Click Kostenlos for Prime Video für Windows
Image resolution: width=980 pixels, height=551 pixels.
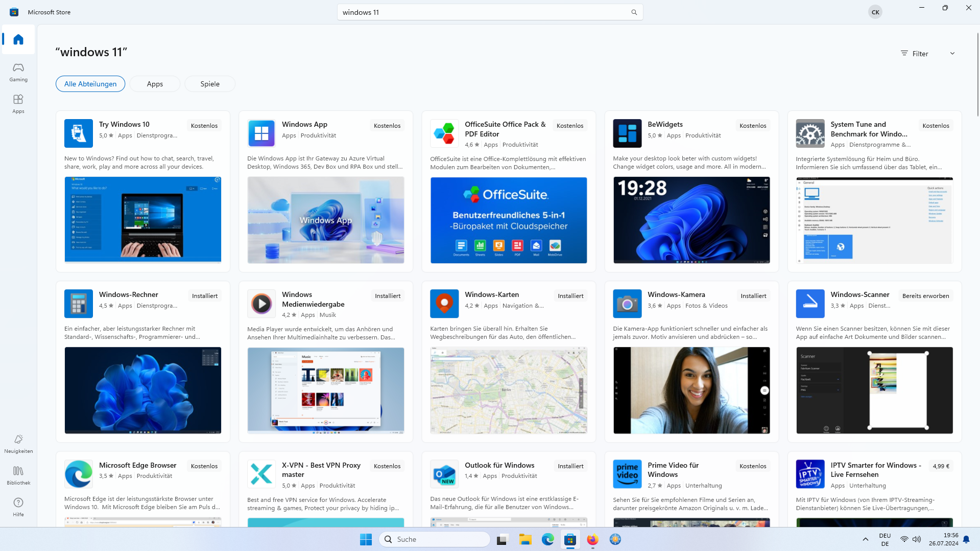pos(753,466)
